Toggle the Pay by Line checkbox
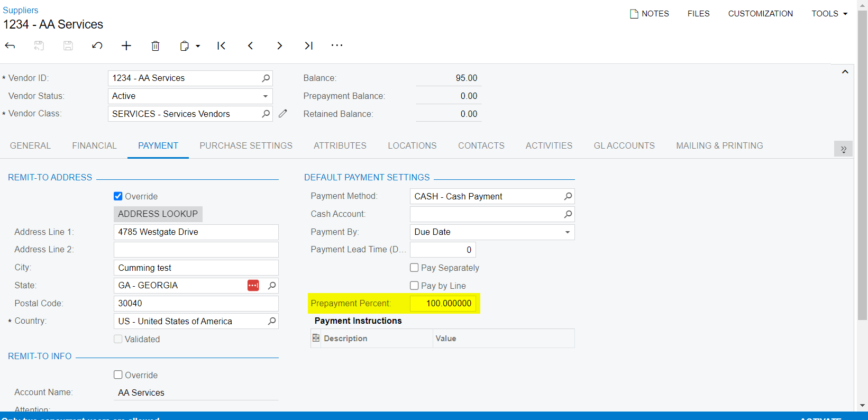 [414, 286]
